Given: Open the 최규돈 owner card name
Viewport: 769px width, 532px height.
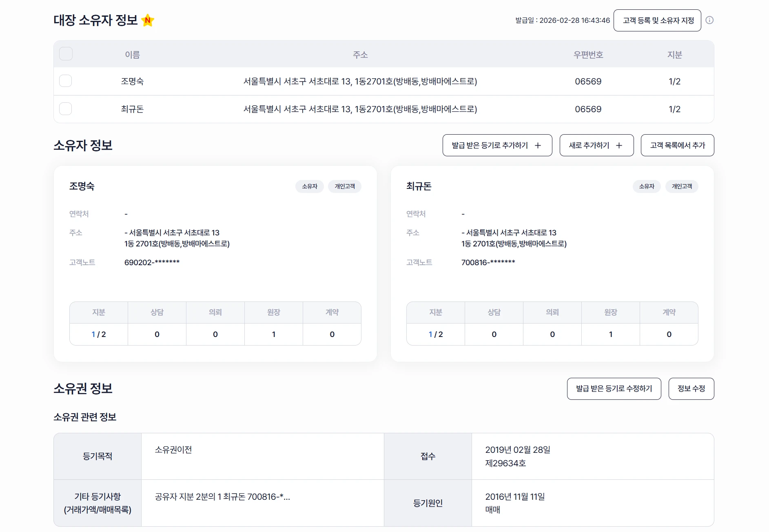Looking at the screenshot, I should (419, 186).
